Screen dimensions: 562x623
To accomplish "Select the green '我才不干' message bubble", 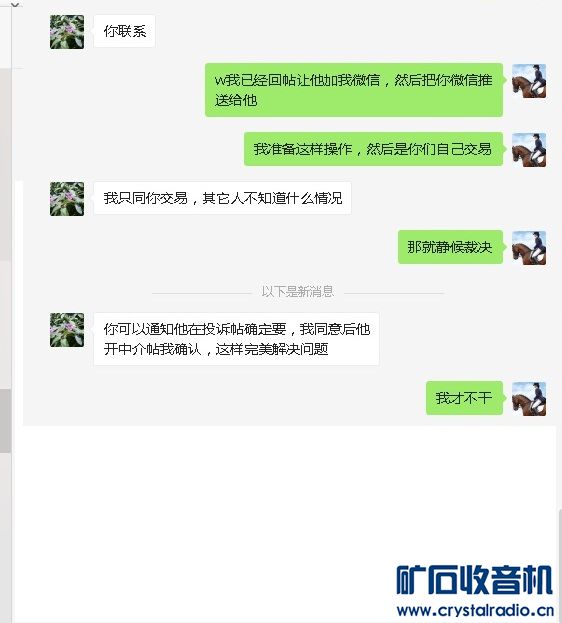I will [464, 398].
